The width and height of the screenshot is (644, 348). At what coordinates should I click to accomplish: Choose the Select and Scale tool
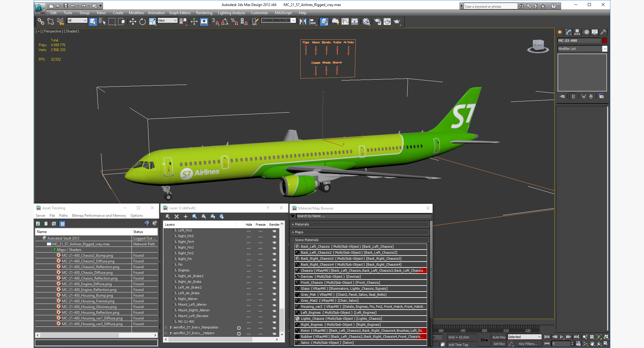pyautogui.click(x=152, y=21)
